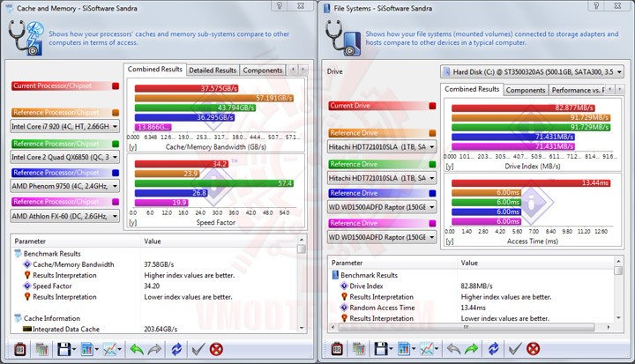Select the Random Access Time row
The width and height of the screenshot is (635, 364).
tap(472, 308)
